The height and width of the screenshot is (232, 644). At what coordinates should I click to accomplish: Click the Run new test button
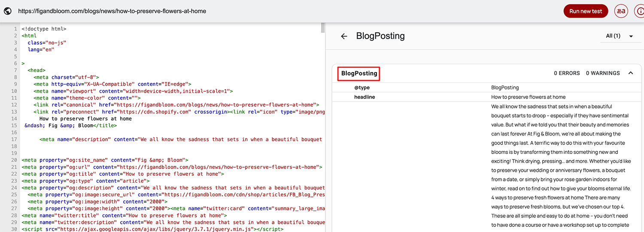586,11
